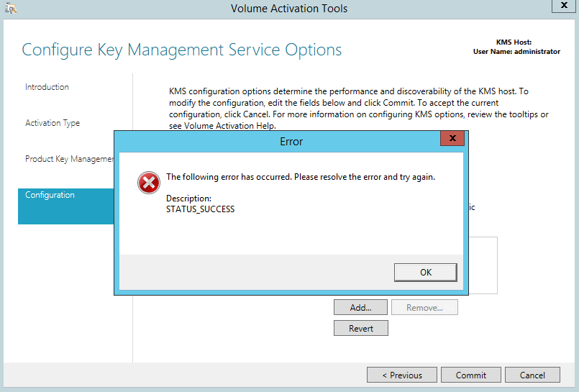Click Commit to apply the configuration
This screenshot has height=392, width=579.
point(471,375)
